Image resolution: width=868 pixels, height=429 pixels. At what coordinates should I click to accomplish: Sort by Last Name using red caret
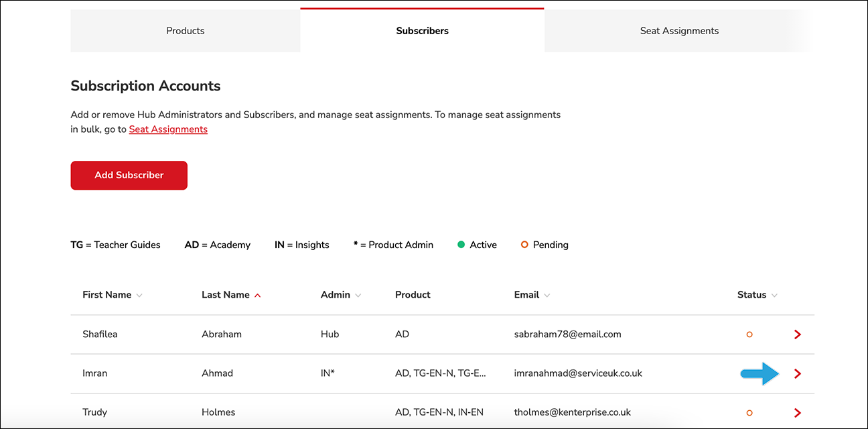[258, 295]
